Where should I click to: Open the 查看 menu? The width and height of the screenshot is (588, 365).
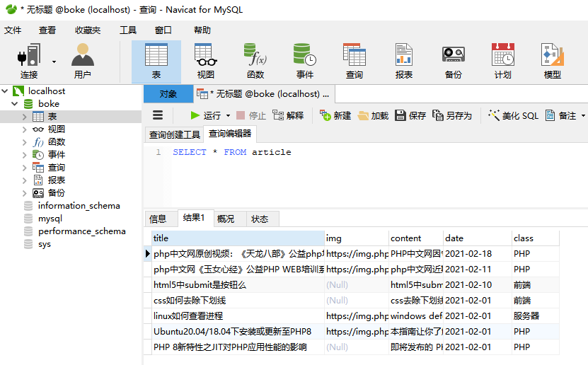tap(47, 30)
